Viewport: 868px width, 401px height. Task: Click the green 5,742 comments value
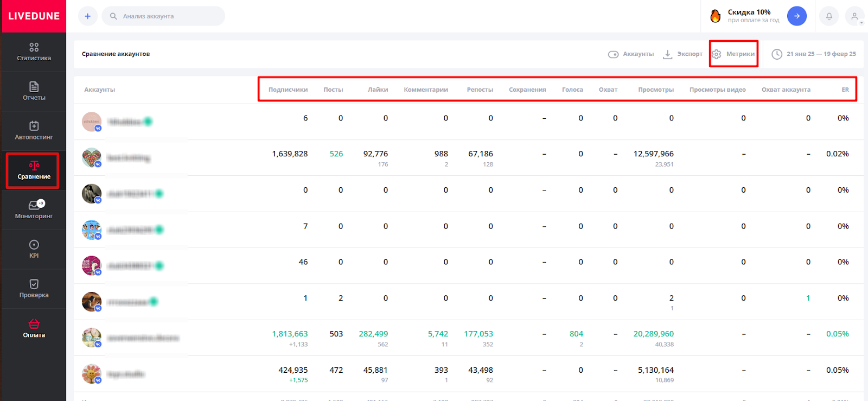click(438, 334)
